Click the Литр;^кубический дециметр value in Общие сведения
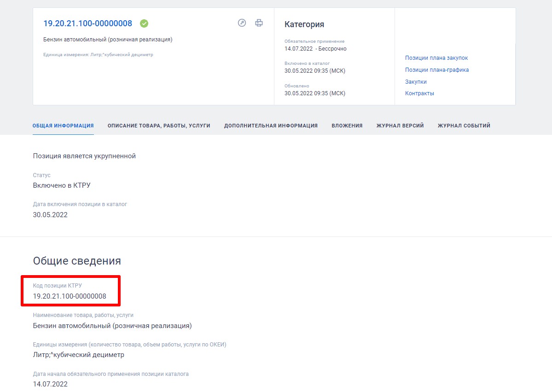 pyautogui.click(x=79, y=355)
